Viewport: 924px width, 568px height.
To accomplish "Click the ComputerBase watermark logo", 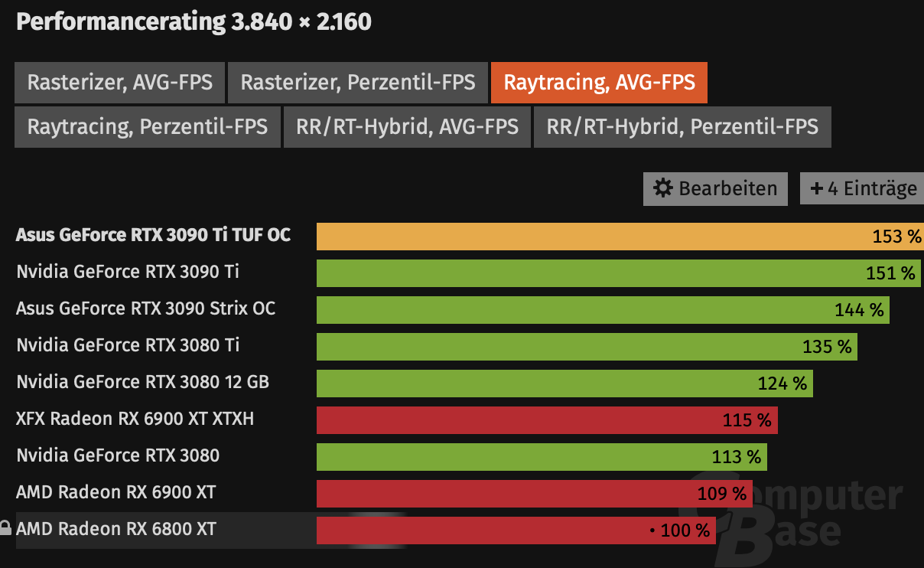I will pos(795,513).
